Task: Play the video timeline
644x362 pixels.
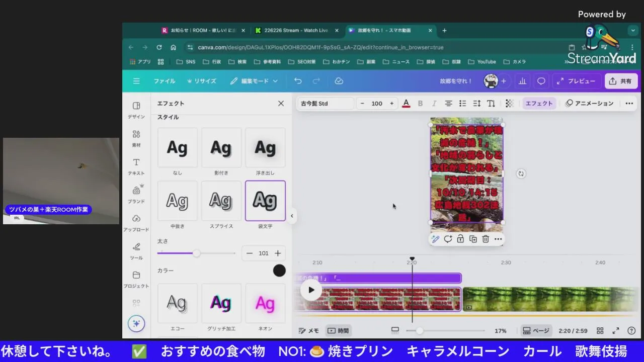Action: [x=311, y=290]
